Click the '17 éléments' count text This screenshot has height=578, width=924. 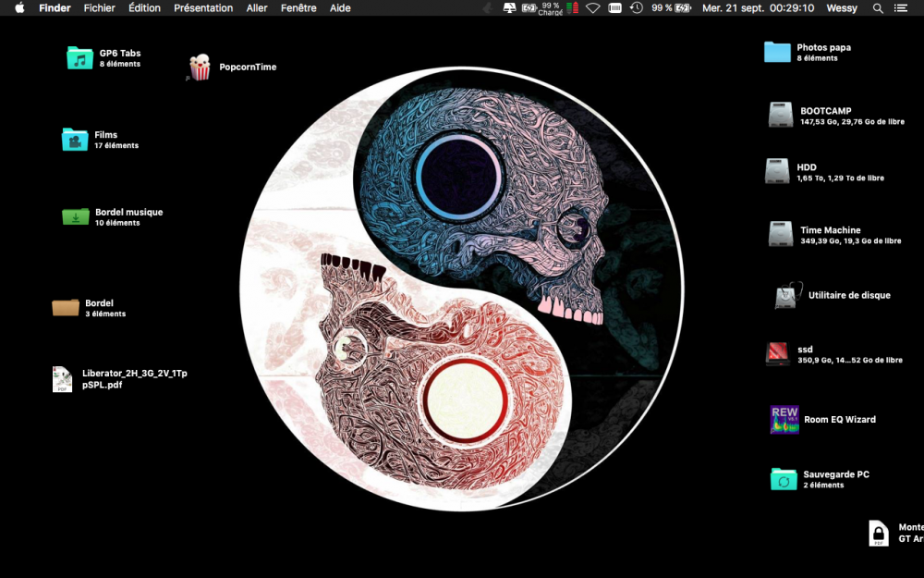[116, 145]
